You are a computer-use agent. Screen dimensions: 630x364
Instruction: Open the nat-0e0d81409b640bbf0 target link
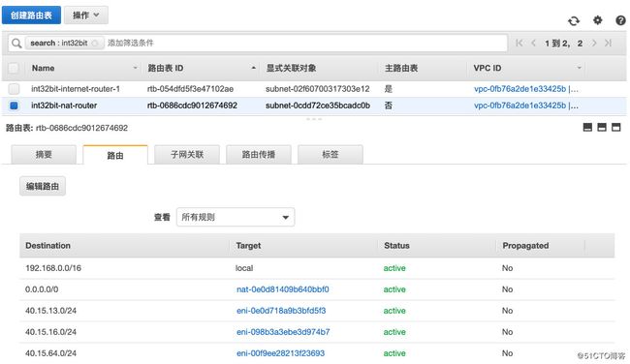click(282, 289)
